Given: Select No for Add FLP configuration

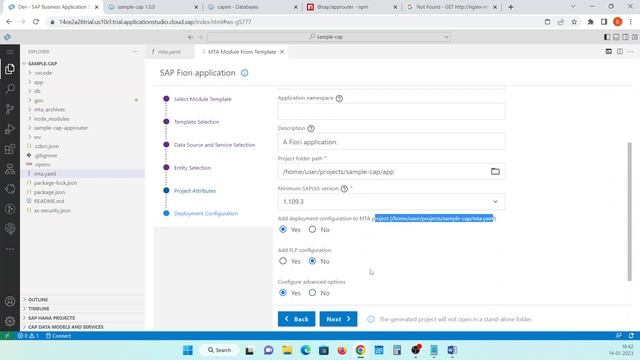Looking at the screenshot, I should click(x=312, y=261).
